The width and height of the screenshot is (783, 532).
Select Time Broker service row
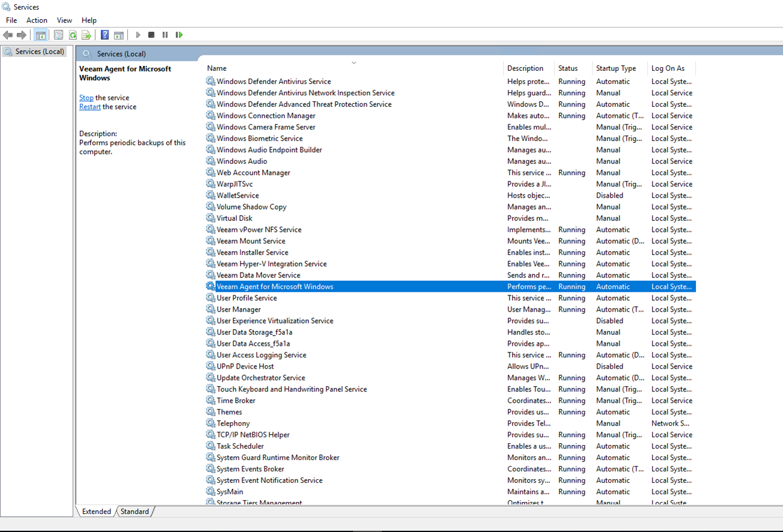tap(450, 401)
